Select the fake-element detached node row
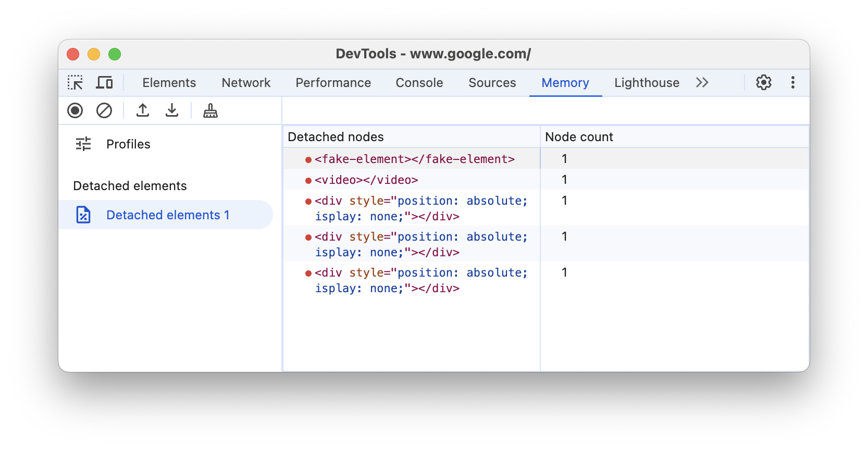This screenshot has width=868, height=449. click(414, 159)
